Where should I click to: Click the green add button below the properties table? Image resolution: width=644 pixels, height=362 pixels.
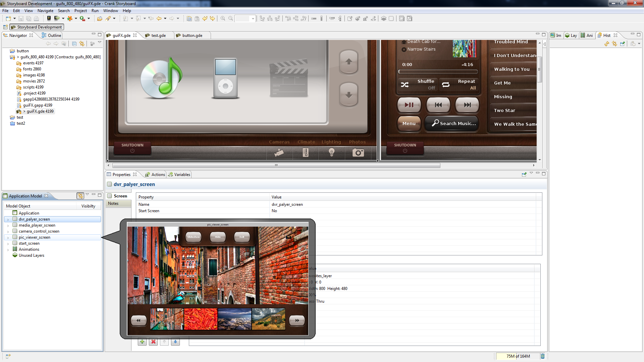[142, 342]
